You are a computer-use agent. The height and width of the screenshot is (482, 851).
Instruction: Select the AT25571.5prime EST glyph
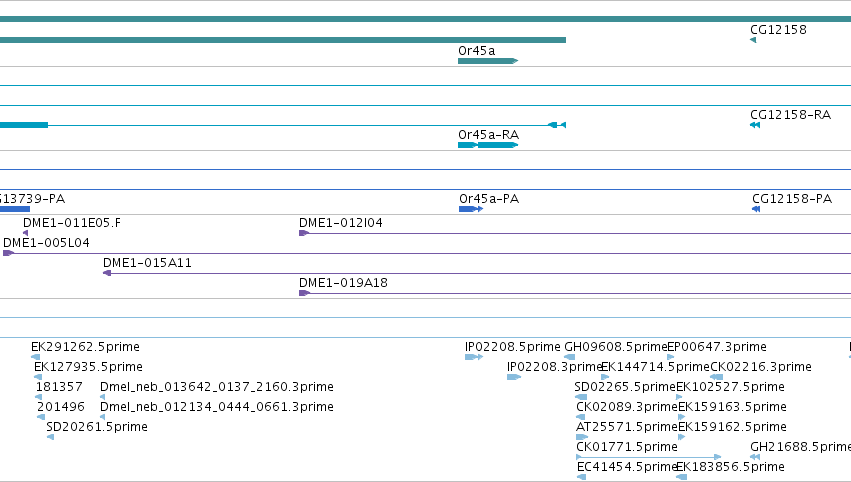click(x=582, y=437)
